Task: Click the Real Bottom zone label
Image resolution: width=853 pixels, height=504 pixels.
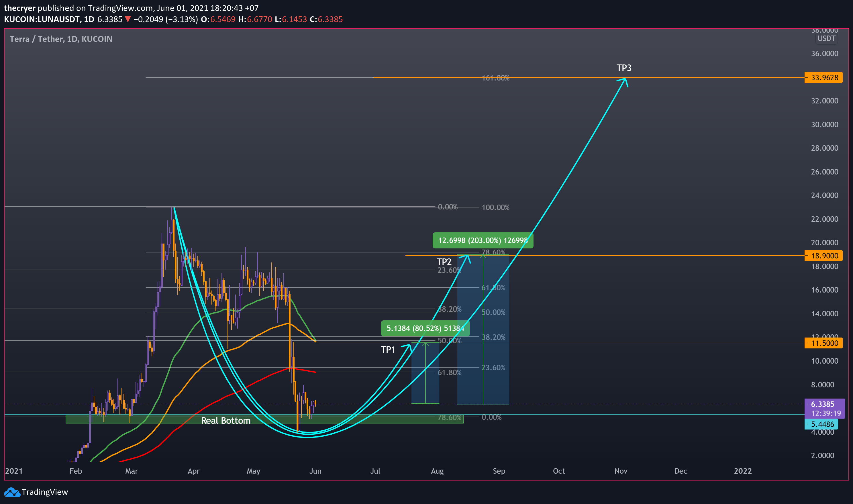Action: pos(226,420)
